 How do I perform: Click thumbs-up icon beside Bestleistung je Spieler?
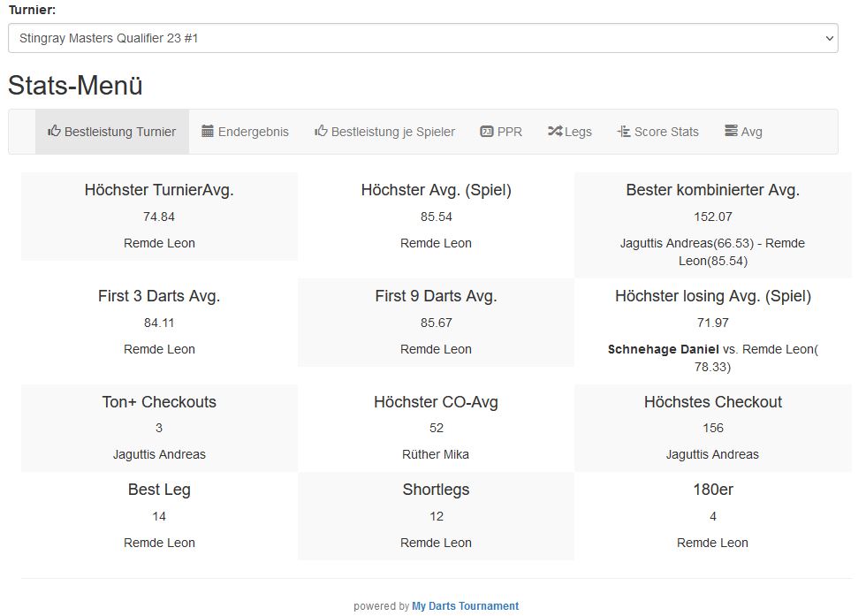tap(321, 131)
